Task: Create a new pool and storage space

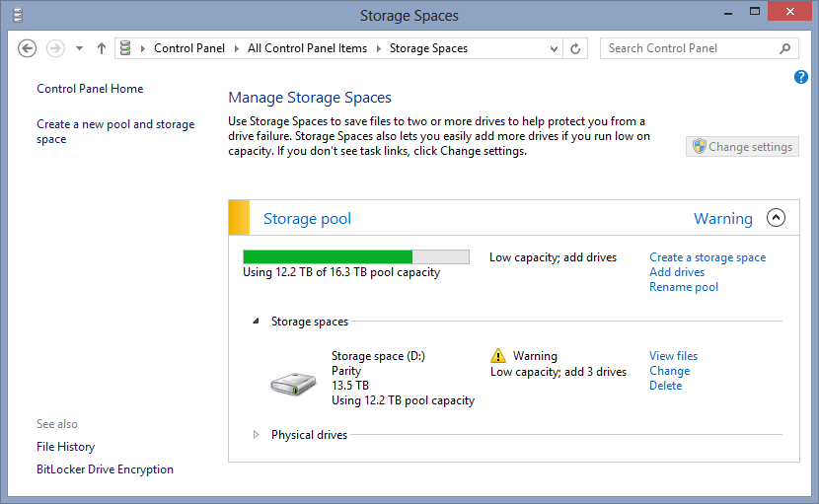Action: (x=115, y=131)
